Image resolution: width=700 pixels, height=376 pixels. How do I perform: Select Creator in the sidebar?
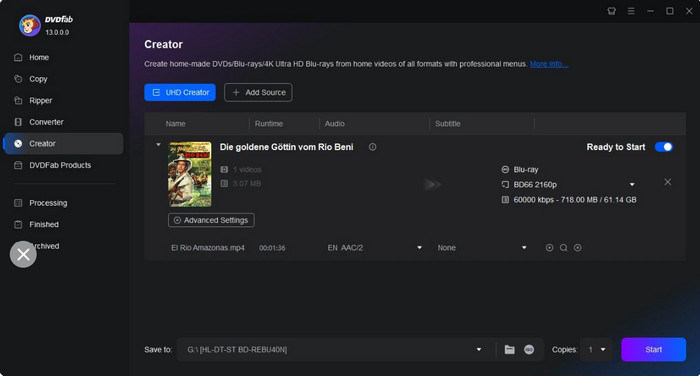[63, 143]
